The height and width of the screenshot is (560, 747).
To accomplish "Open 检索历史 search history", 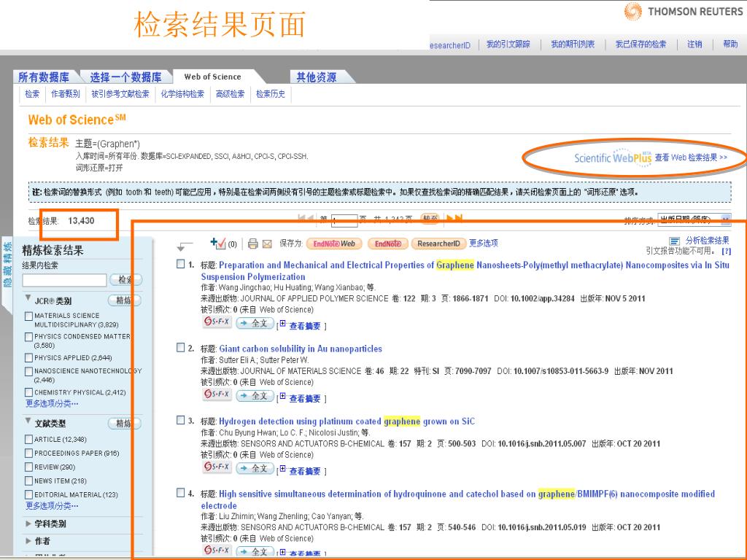I will (x=271, y=94).
